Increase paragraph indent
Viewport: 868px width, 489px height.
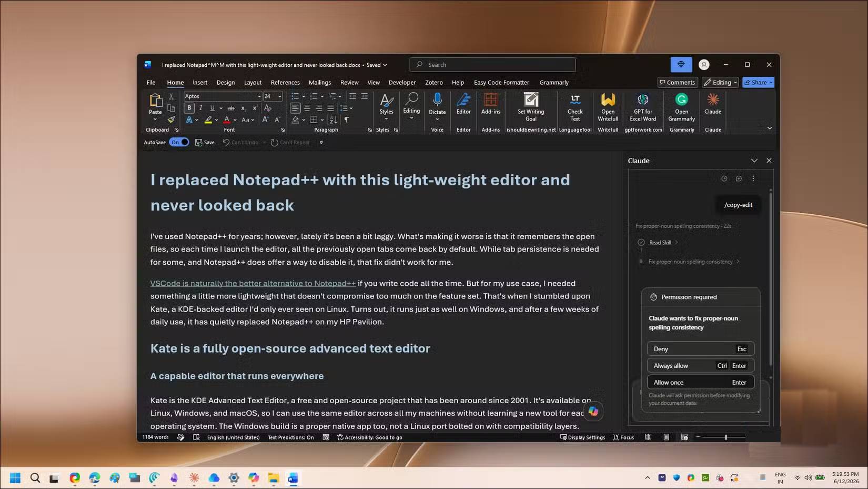364,96
